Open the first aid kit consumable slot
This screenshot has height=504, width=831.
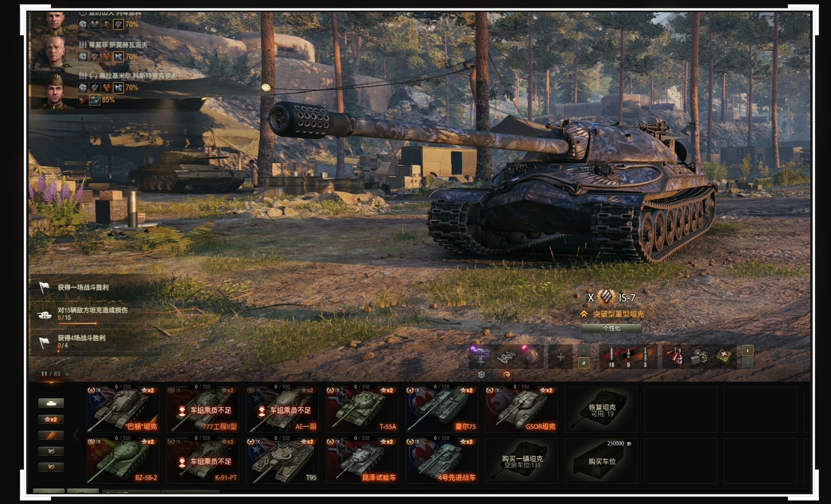pos(723,356)
